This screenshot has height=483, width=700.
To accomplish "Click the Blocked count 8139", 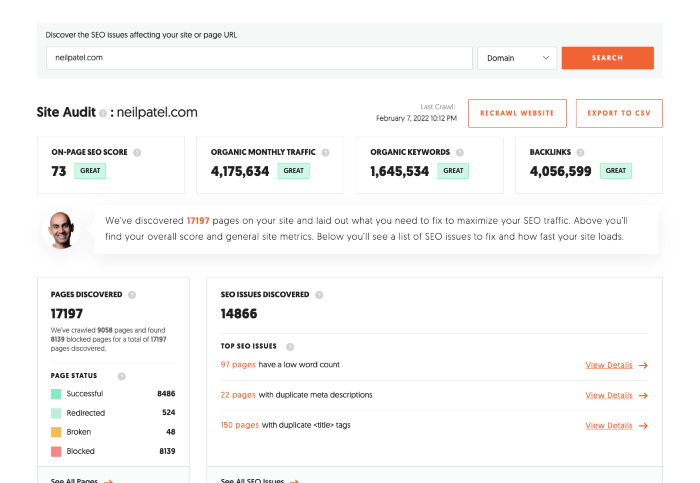I will tap(167, 451).
